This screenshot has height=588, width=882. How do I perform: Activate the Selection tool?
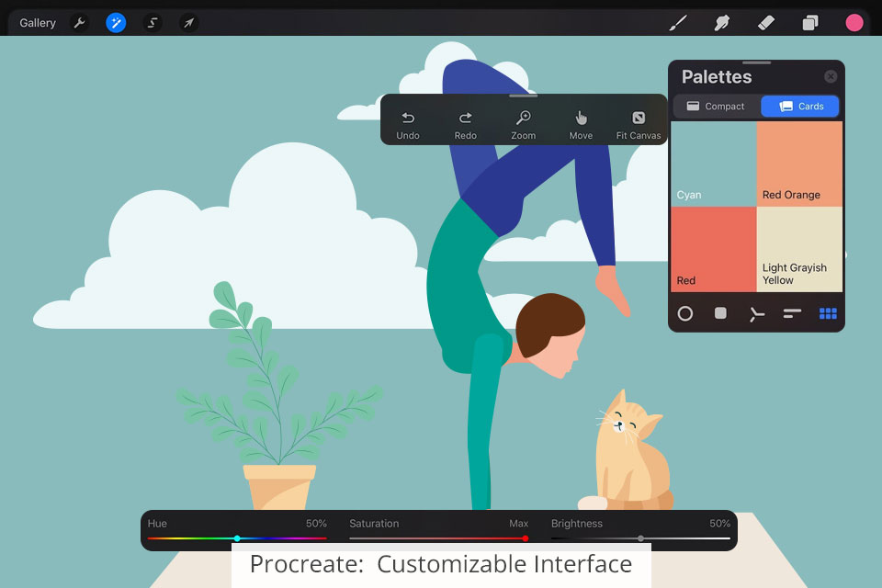click(x=153, y=23)
